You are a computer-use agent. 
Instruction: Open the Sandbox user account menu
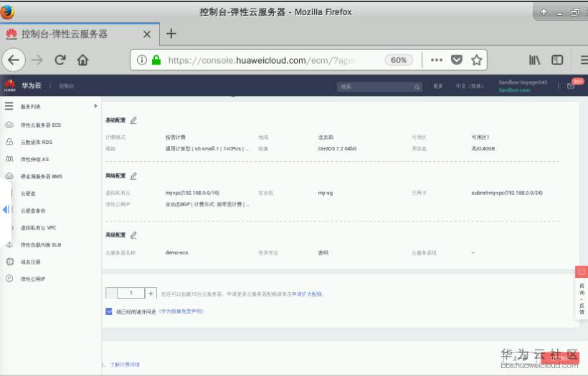tap(522, 86)
